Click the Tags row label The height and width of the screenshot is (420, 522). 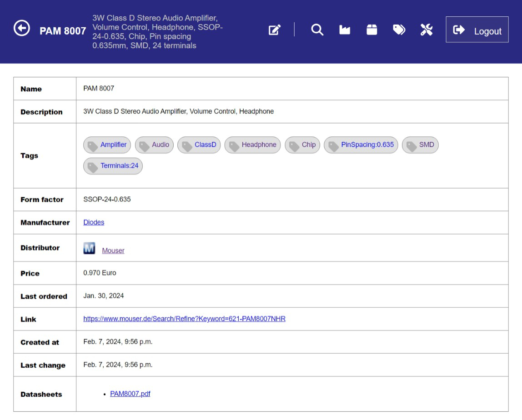click(x=29, y=155)
